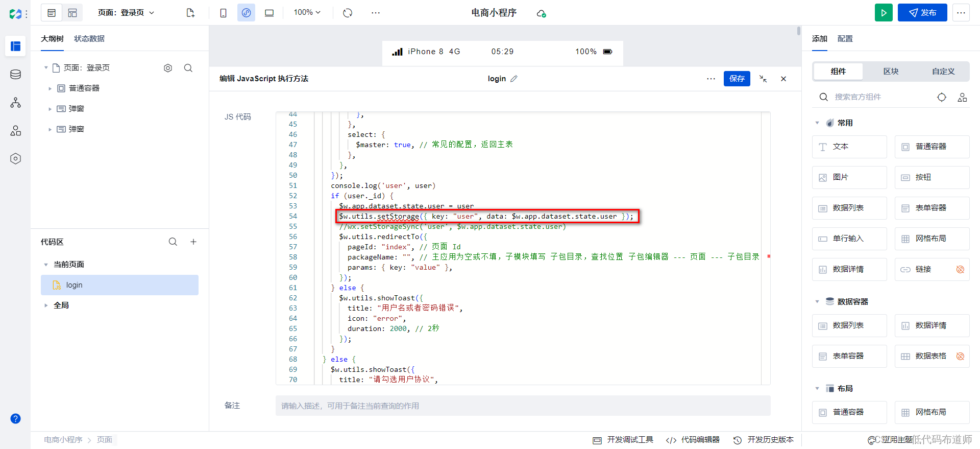The width and height of the screenshot is (980, 449).
Task: Add the 数据表格 component
Action: (932, 357)
